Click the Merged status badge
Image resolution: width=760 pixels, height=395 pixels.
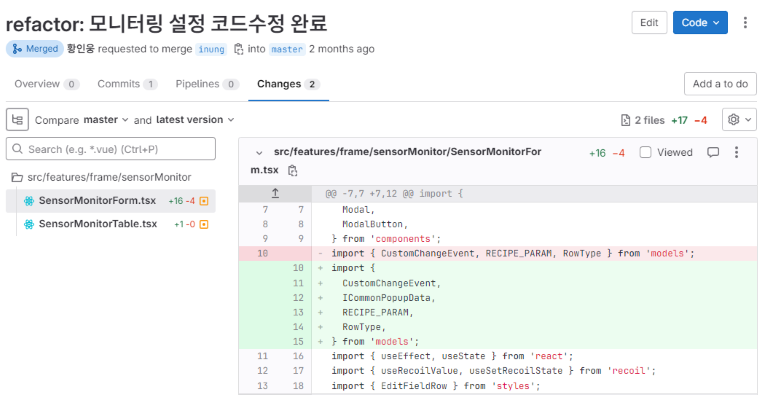pos(35,49)
